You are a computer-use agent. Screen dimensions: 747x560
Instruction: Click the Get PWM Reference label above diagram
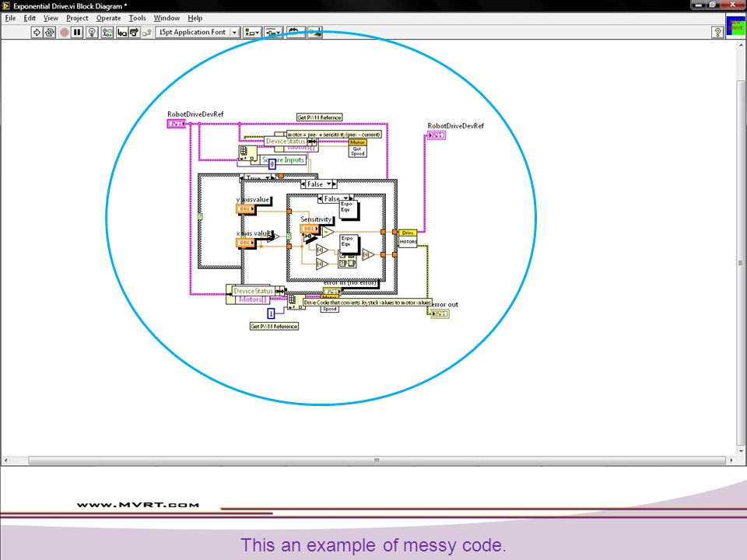[x=319, y=117]
